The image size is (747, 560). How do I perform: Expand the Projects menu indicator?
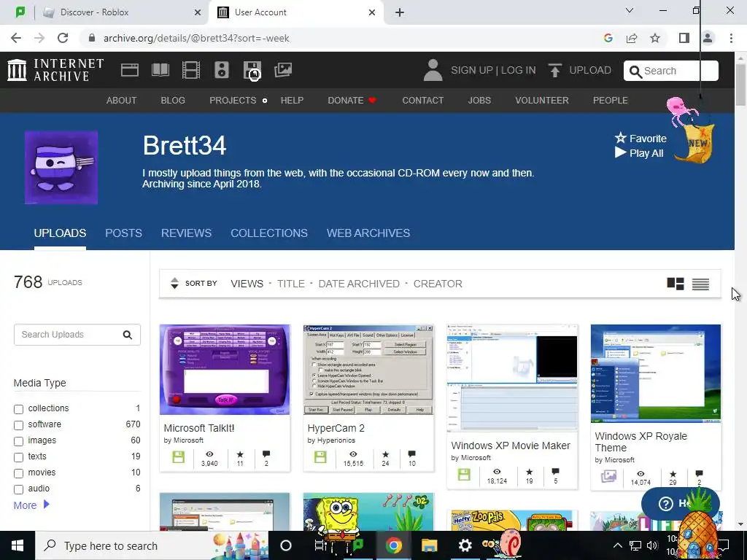point(264,101)
